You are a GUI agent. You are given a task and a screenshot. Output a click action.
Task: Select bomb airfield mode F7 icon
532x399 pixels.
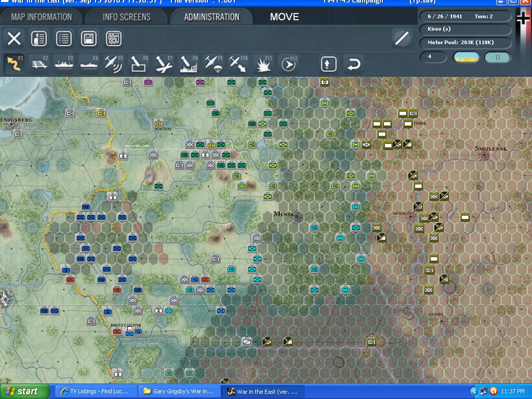coord(164,63)
